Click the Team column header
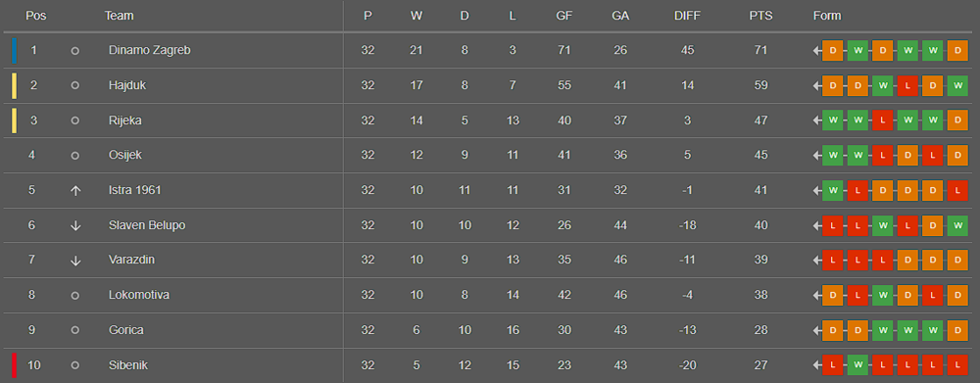Viewport: 980px width, 383px height. (119, 17)
